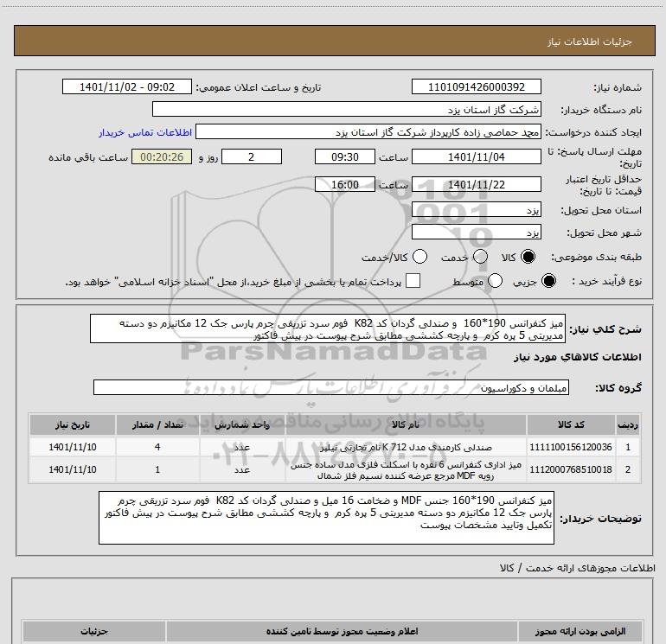Click ردیف column header
The width and height of the screenshot is (666, 644).
pyautogui.click(x=628, y=425)
